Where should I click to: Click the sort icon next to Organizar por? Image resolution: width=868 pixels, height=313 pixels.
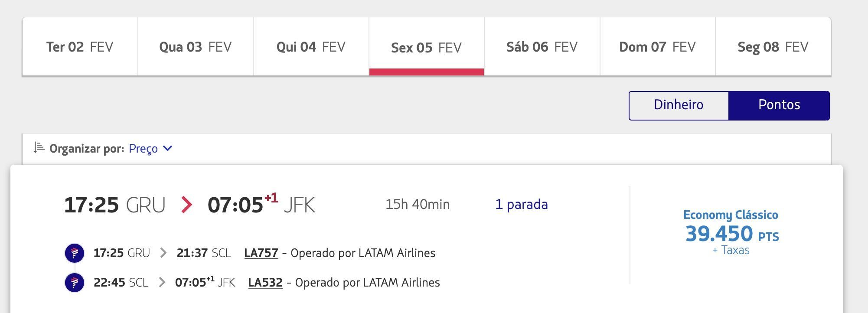click(x=39, y=148)
